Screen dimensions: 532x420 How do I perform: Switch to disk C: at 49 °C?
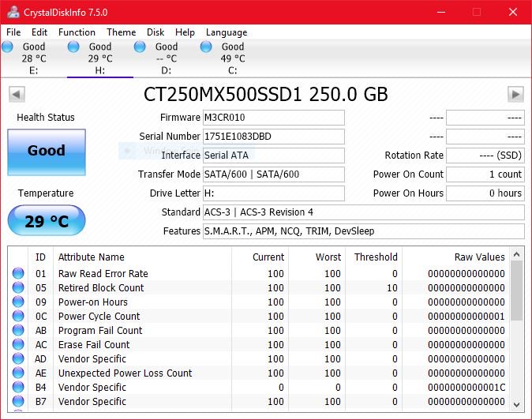pos(232,58)
